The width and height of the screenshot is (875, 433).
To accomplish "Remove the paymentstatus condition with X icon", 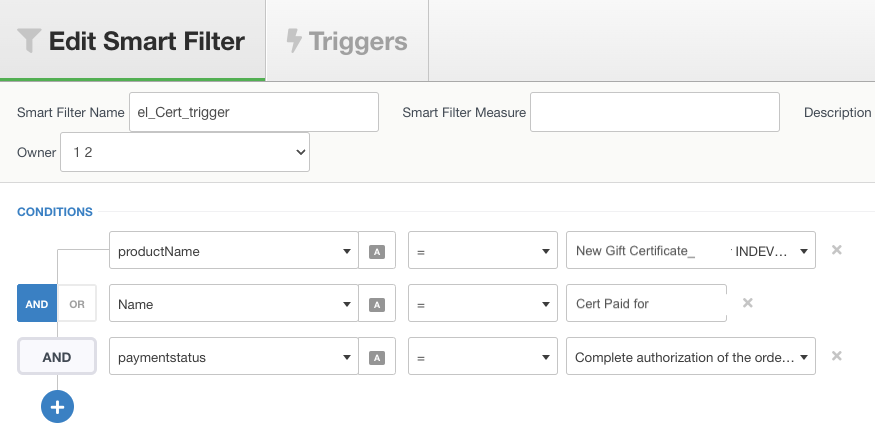I will click(836, 356).
